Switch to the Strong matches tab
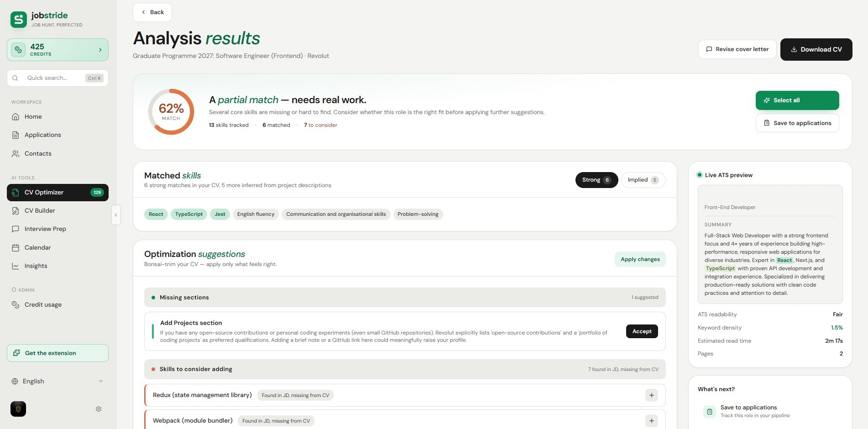The width and height of the screenshot is (868, 429). click(x=597, y=180)
